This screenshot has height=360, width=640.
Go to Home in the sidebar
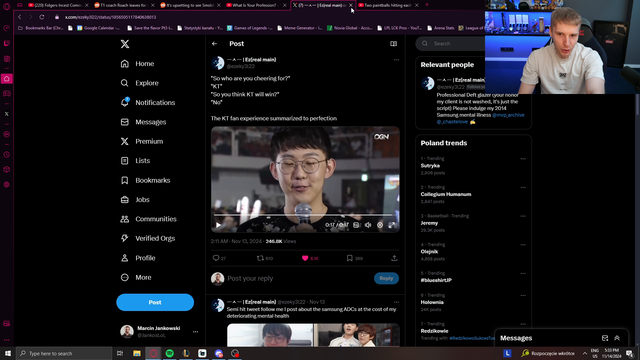(138, 64)
